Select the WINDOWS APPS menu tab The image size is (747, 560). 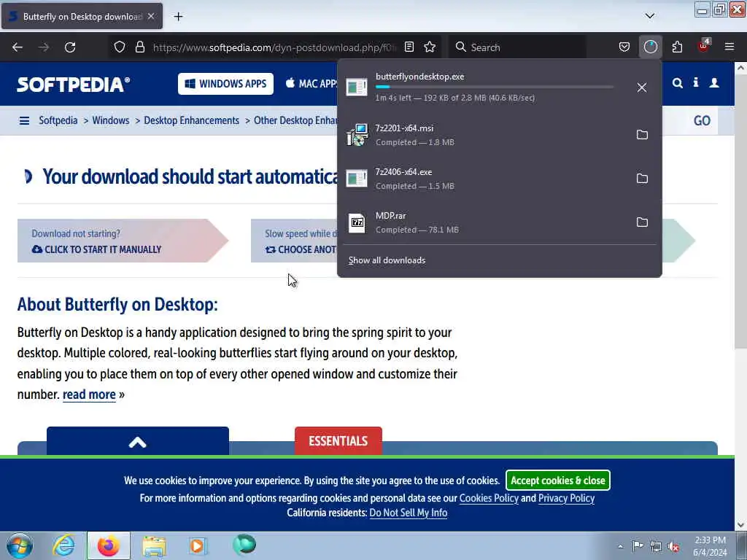click(x=226, y=84)
